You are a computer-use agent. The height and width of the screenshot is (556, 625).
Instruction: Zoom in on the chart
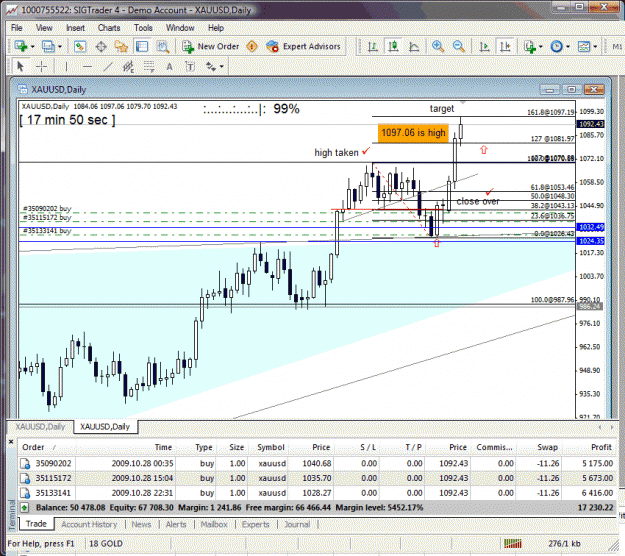(438, 47)
